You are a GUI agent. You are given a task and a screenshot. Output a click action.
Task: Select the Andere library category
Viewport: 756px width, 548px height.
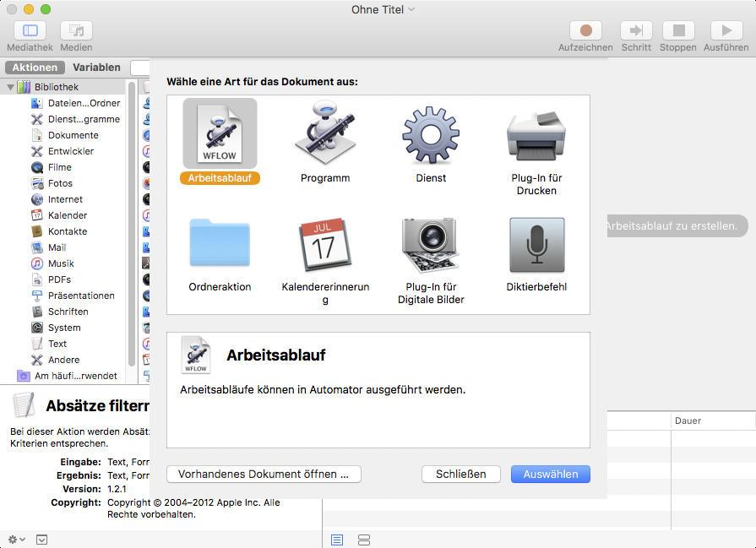[x=56, y=360]
